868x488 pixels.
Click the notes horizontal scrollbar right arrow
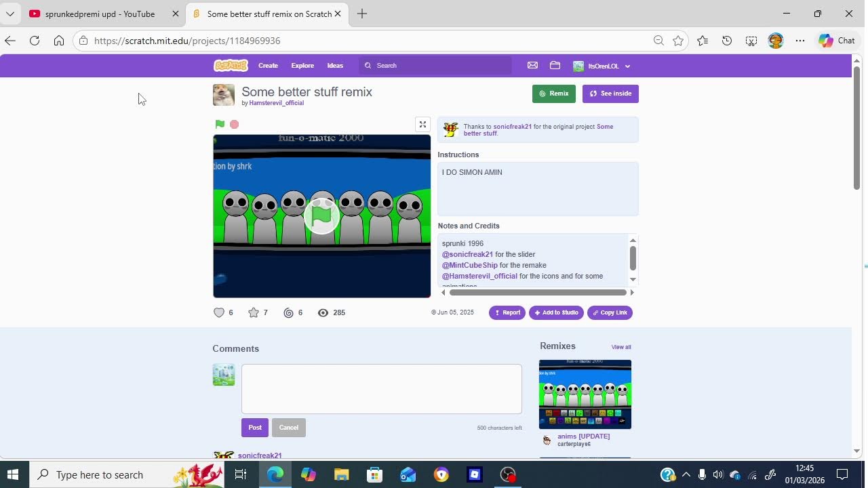click(x=632, y=293)
